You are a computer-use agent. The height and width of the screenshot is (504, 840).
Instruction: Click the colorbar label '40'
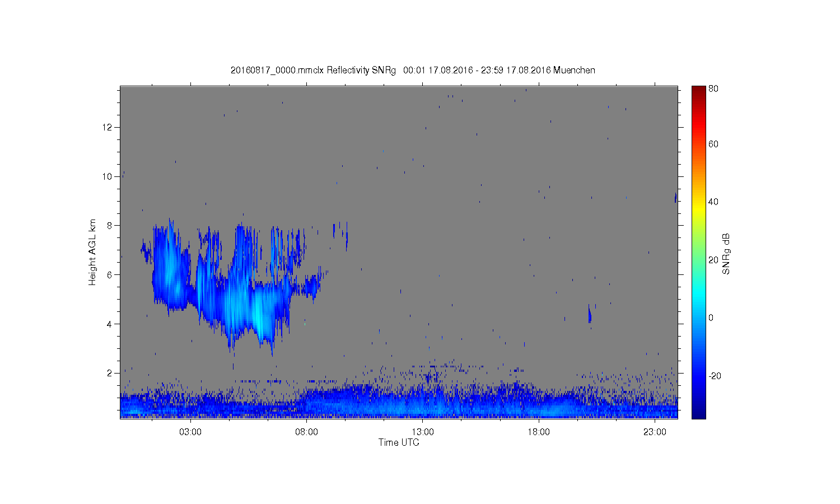713,202
